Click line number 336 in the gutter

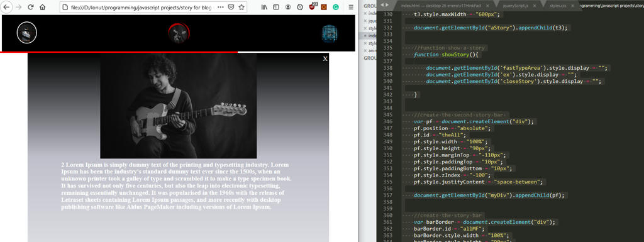(x=387, y=55)
